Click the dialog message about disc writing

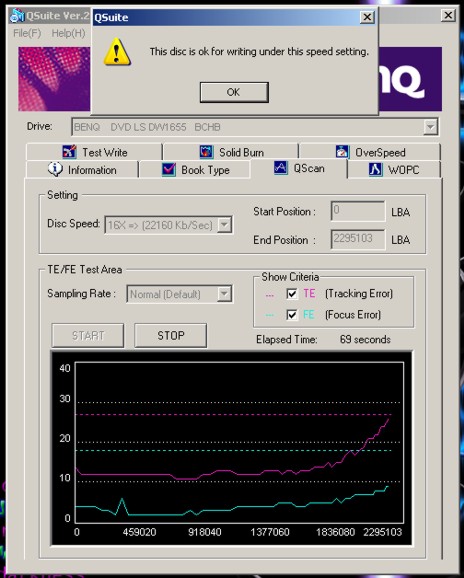259,51
